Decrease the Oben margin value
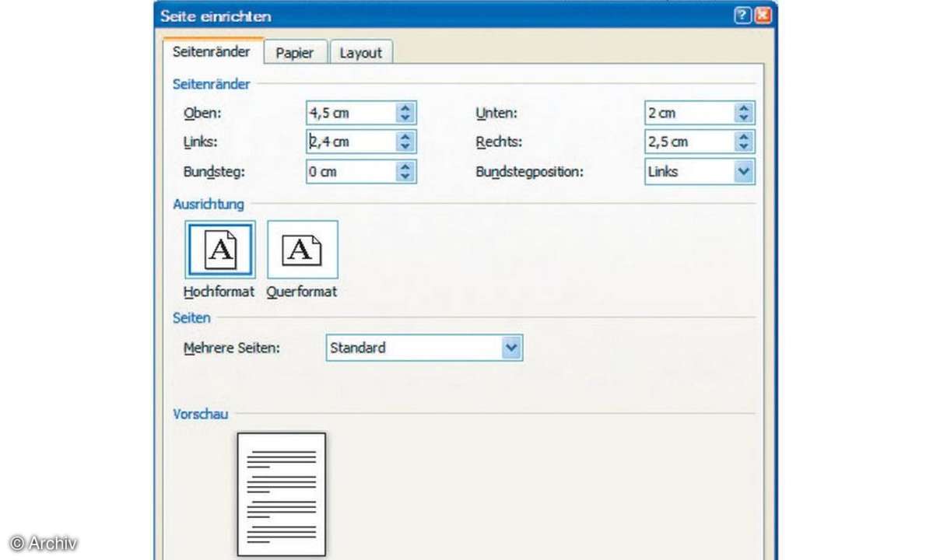The image size is (933, 560). pos(405,117)
